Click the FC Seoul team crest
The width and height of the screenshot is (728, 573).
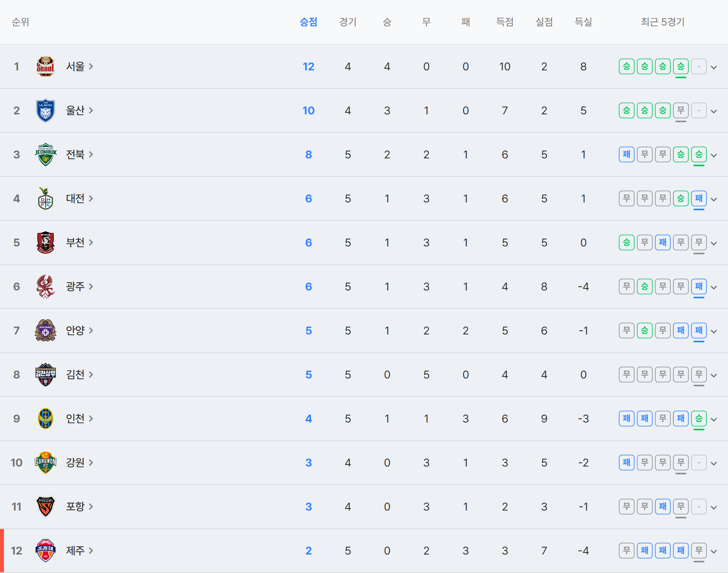click(x=46, y=66)
